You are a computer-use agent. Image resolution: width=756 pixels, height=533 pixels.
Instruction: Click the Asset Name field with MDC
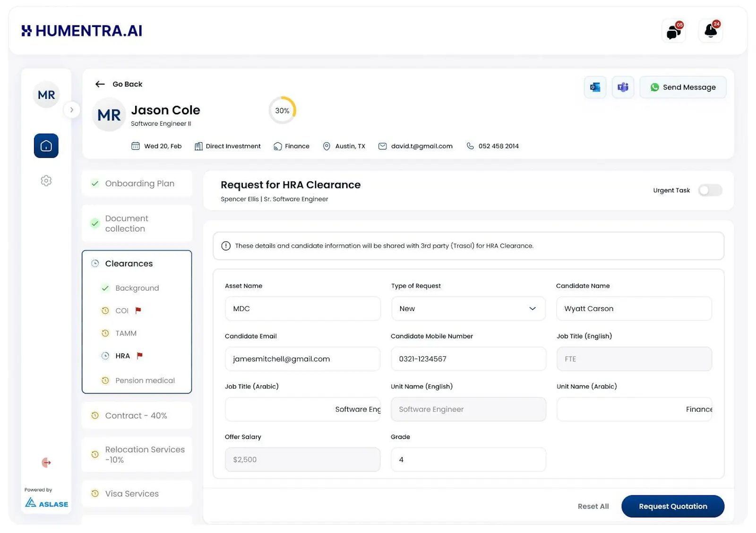(x=303, y=309)
